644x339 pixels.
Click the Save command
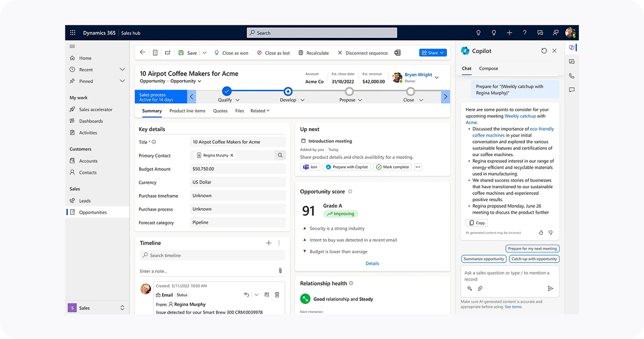coord(188,53)
